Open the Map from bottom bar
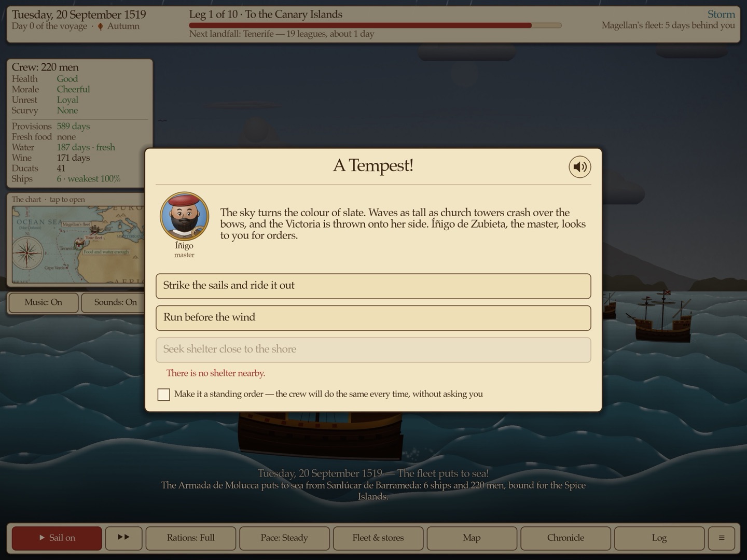 click(472, 538)
